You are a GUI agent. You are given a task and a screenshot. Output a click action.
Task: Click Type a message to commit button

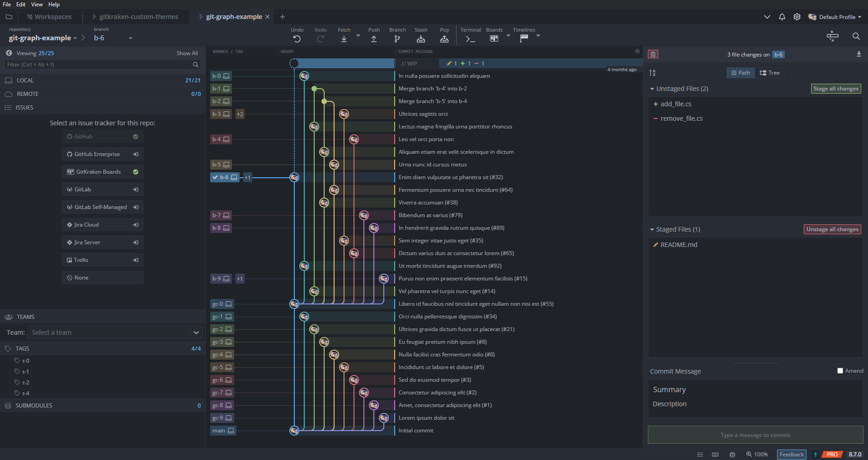pyautogui.click(x=755, y=435)
